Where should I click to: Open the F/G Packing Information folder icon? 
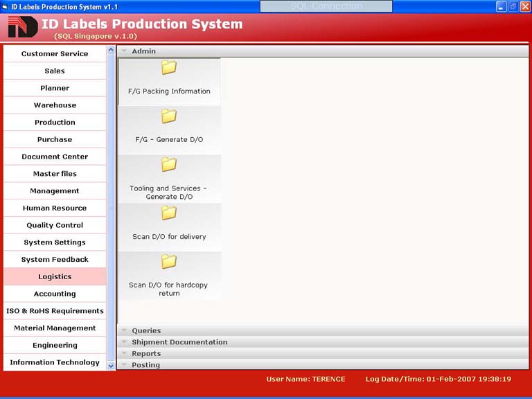pyautogui.click(x=169, y=68)
